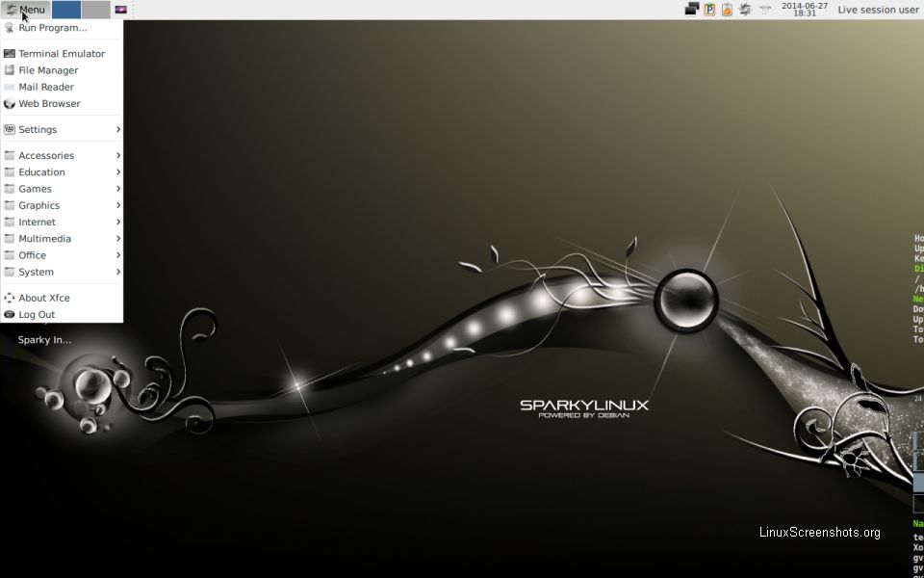Open the clock showing 2014-06-27 18:31

pyautogui.click(x=805, y=9)
